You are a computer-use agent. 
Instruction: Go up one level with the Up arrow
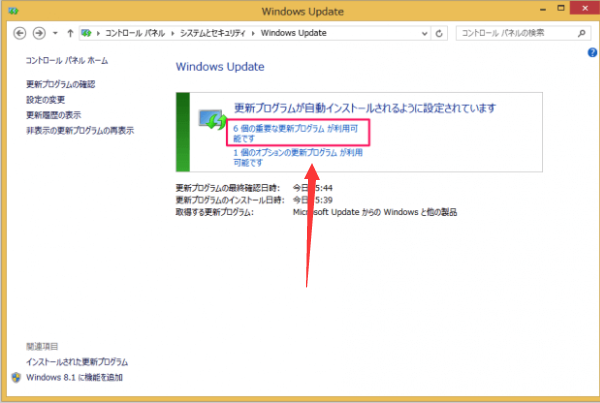[70, 33]
